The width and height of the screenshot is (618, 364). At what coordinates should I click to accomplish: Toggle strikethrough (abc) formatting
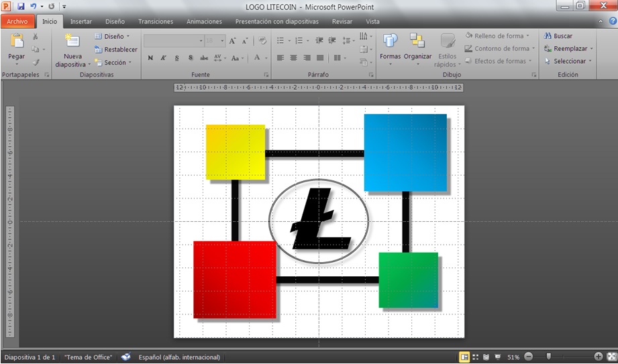click(x=204, y=58)
